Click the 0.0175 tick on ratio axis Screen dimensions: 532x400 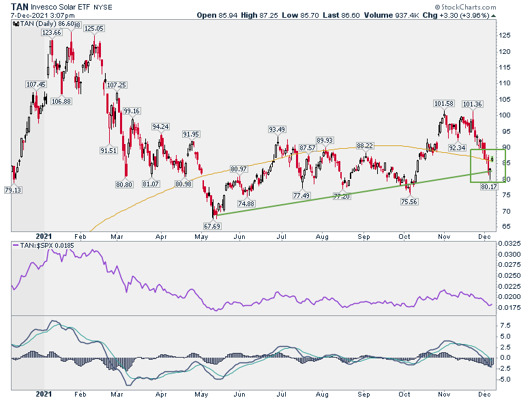pyautogui.click(x=509, y=308)
